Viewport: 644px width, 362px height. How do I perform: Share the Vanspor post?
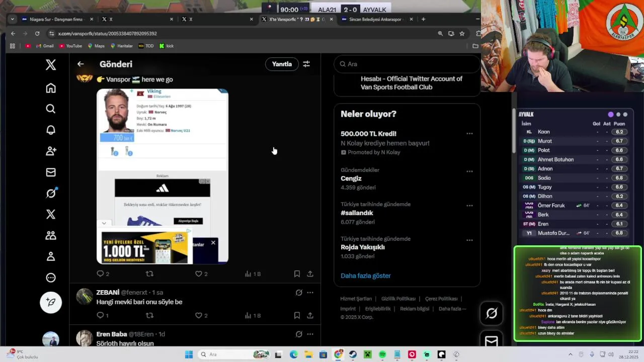310,274
